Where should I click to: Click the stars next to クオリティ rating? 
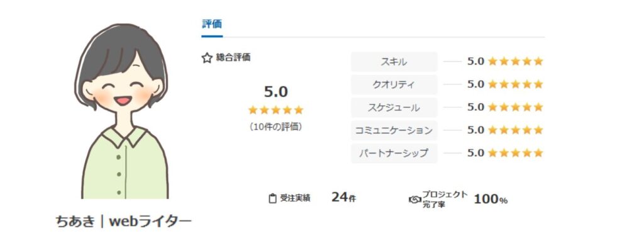[516, 85]
